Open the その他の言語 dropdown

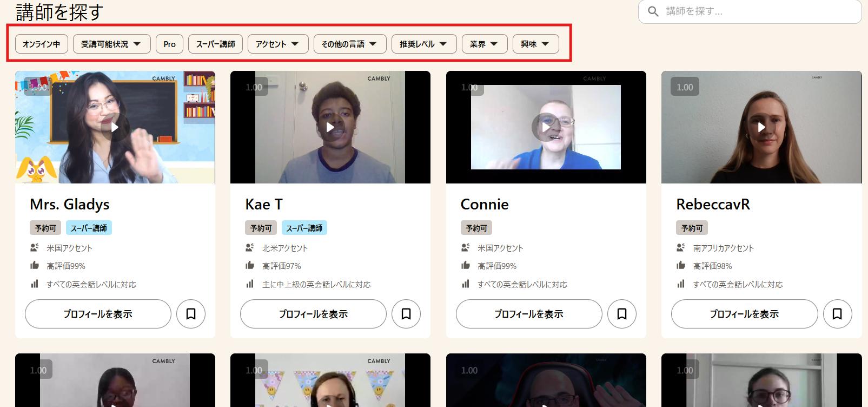(349, 44)
